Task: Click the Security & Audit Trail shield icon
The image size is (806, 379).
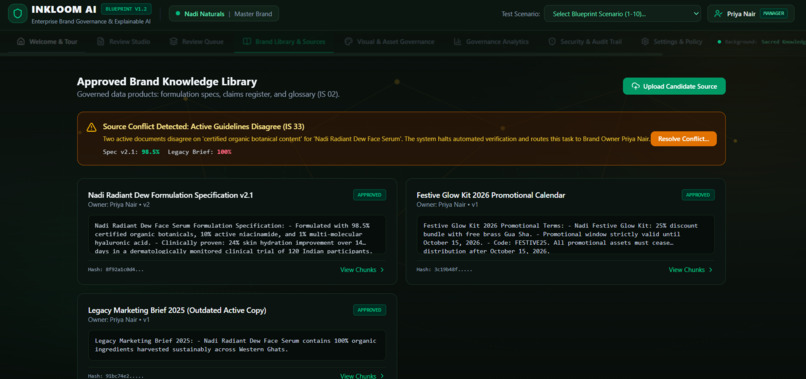Action: tap(552, 42)
